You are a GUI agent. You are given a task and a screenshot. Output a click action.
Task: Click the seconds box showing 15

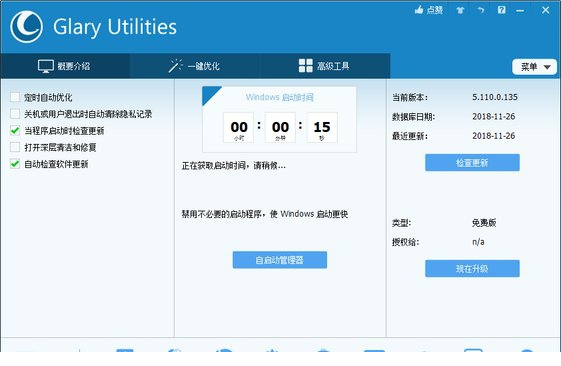coord(322,127)
